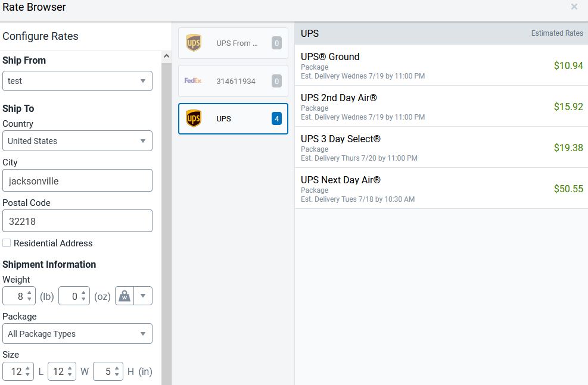
Task: Click the selected UPS shield logo
Action: coord(194,118)
